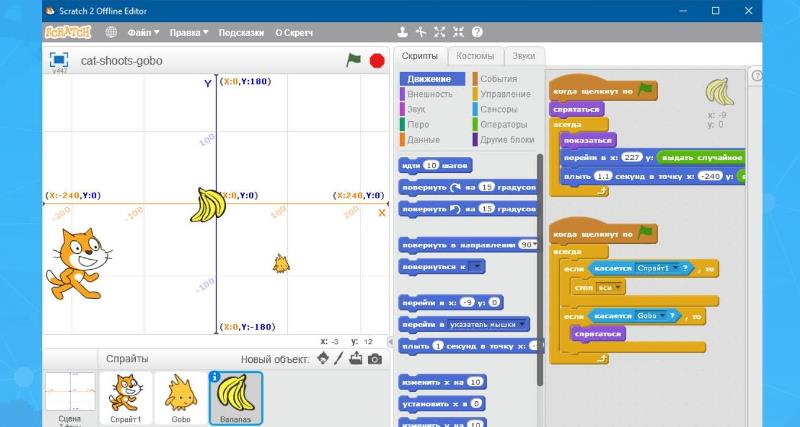Screen dimensions: 800x427
Task: Select the Данные block category
Action: coord(423,140)
